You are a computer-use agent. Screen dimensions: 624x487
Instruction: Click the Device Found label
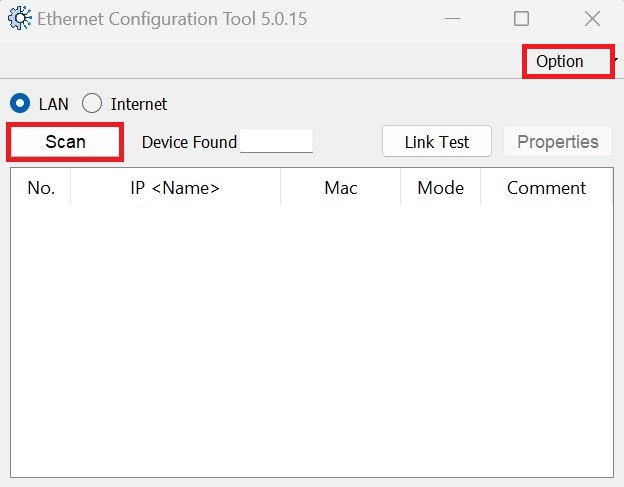coord(189,142)
